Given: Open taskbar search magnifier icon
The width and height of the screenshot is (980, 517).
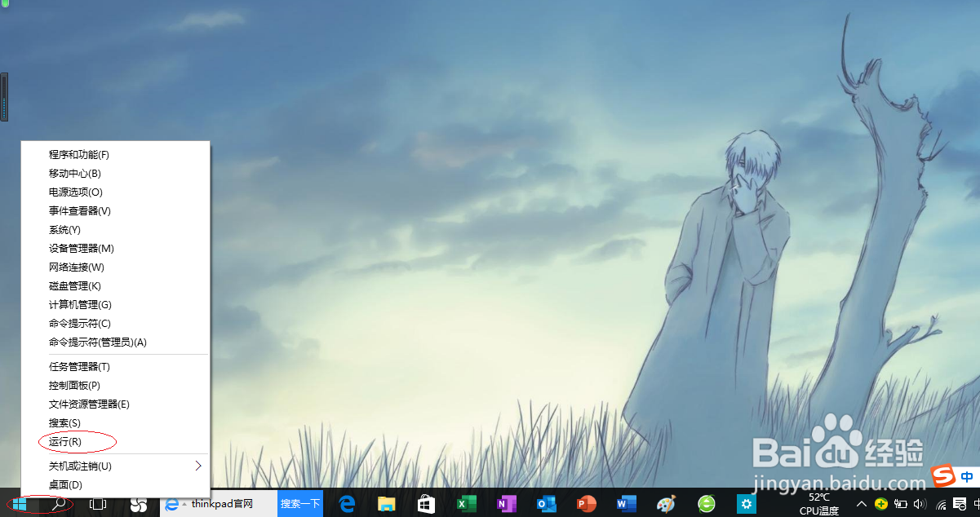Looking at the screenshot, I should coord(59,504).
